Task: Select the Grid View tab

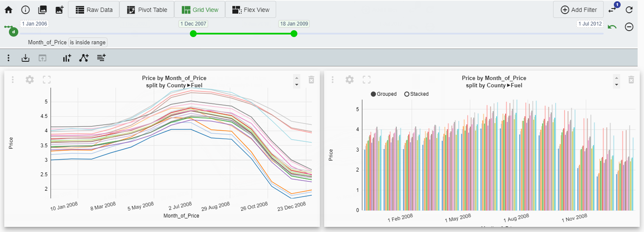Action: (200, 9)
